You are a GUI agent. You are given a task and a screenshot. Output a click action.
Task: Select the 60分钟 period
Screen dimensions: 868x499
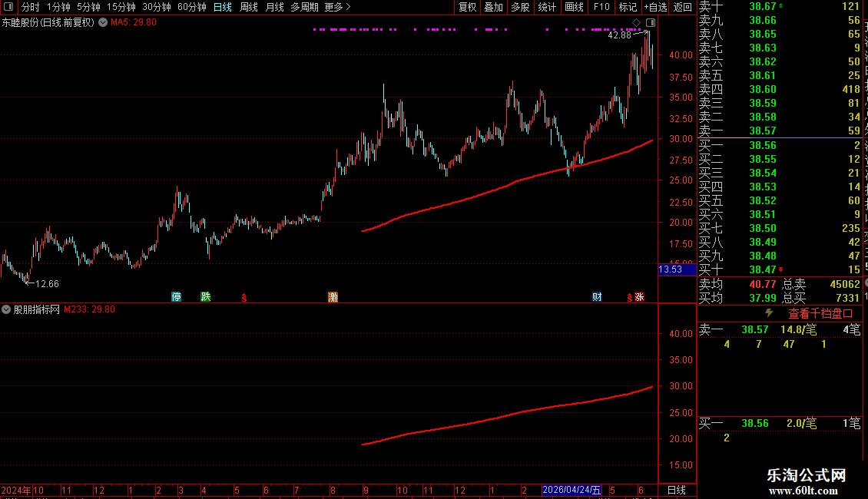191,7
